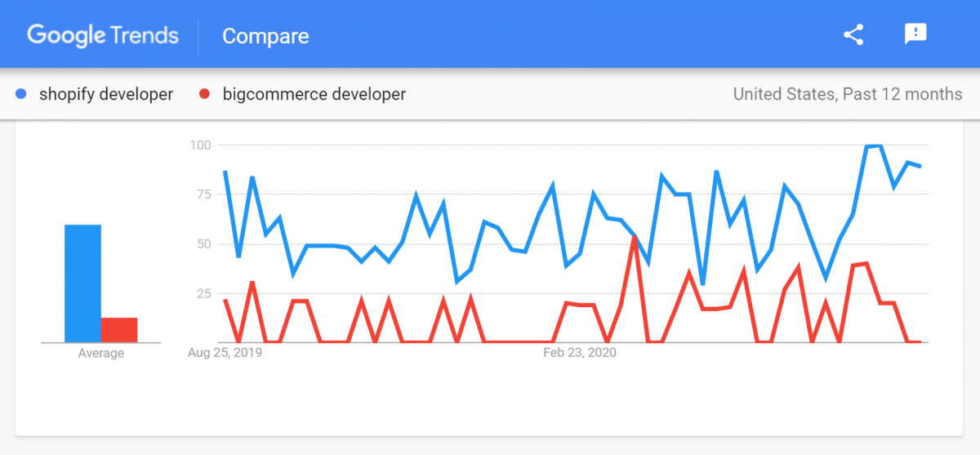Open the send feedback icon
This screenshot has height=455, width=980.
click(x=915, y=34)
